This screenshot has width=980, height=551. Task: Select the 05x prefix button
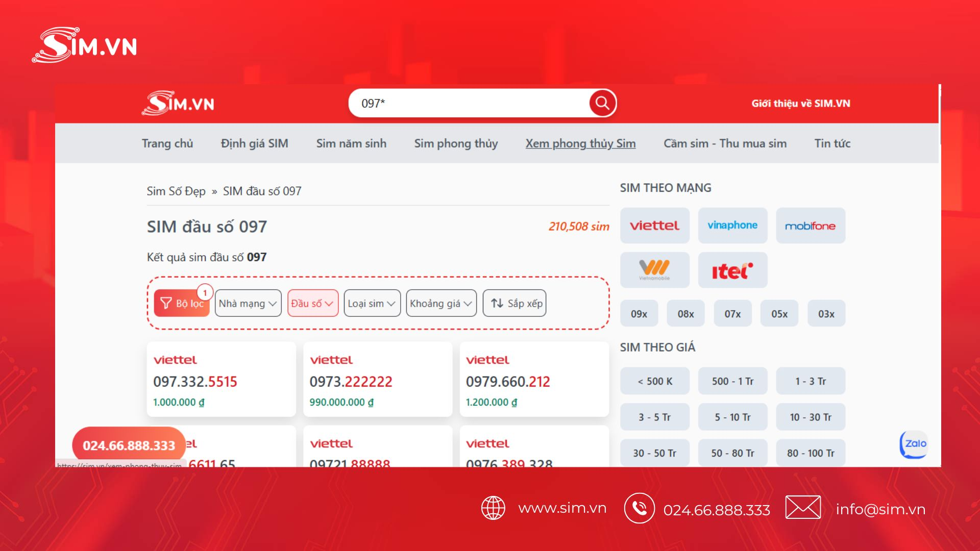click(779, 314)
